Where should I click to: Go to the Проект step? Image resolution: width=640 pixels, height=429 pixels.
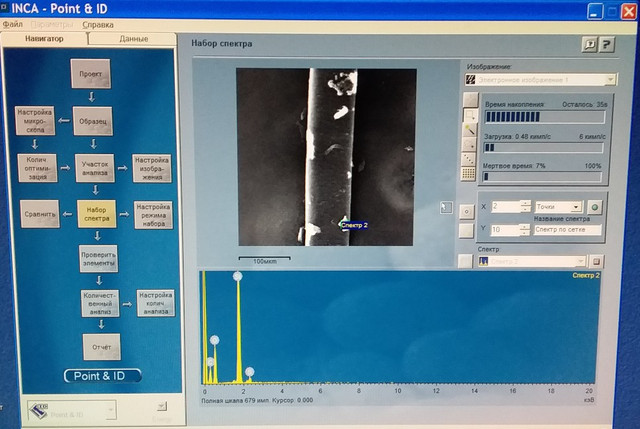[x=91, y=74]
